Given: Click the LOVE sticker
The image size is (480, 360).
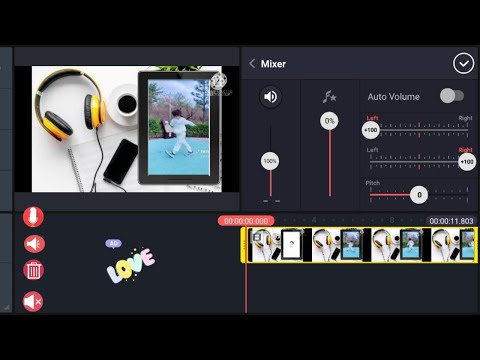Looking at the screenshot, I should click(x=131, y=266).
